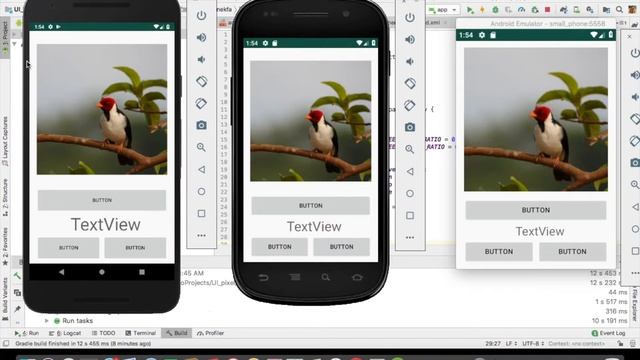Click the bird image in small_phone emulator
640x360 pixels.
click(536, 119)
